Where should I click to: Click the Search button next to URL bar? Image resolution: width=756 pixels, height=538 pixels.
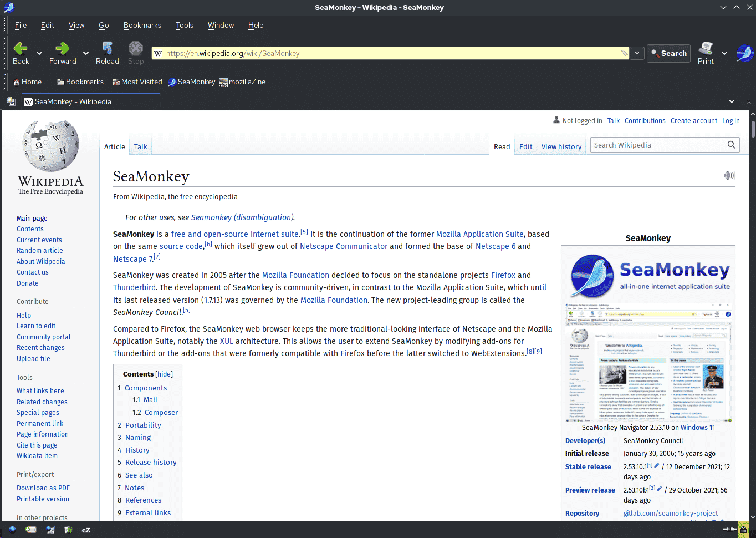pyautogui.click(x=668, y=53)
